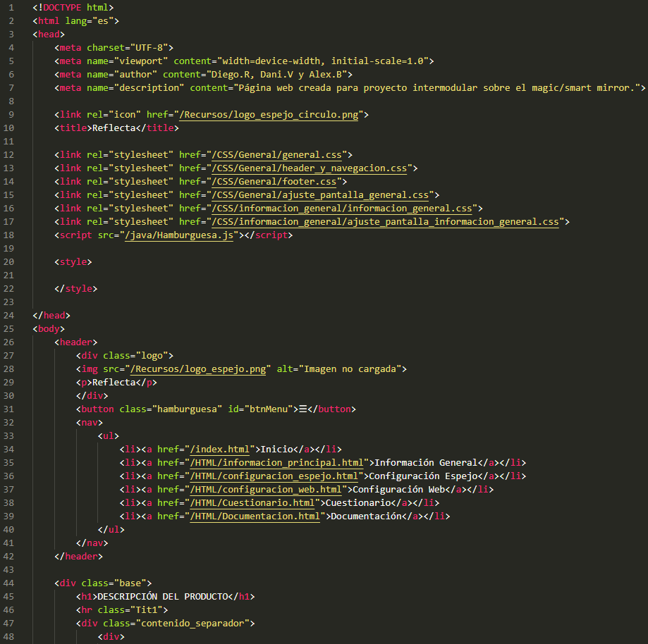Image resolution: width=648 pixels, height=644 pixels.
Task: Click link text Información General
Action: point(426,463)
